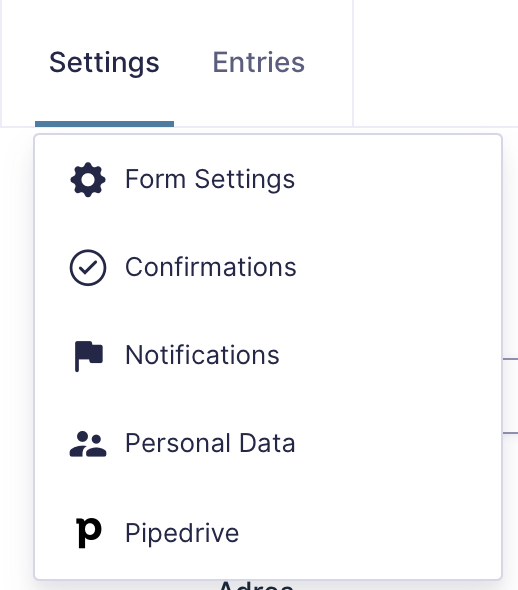Go to the Personal Data settings

click(268, 444)
